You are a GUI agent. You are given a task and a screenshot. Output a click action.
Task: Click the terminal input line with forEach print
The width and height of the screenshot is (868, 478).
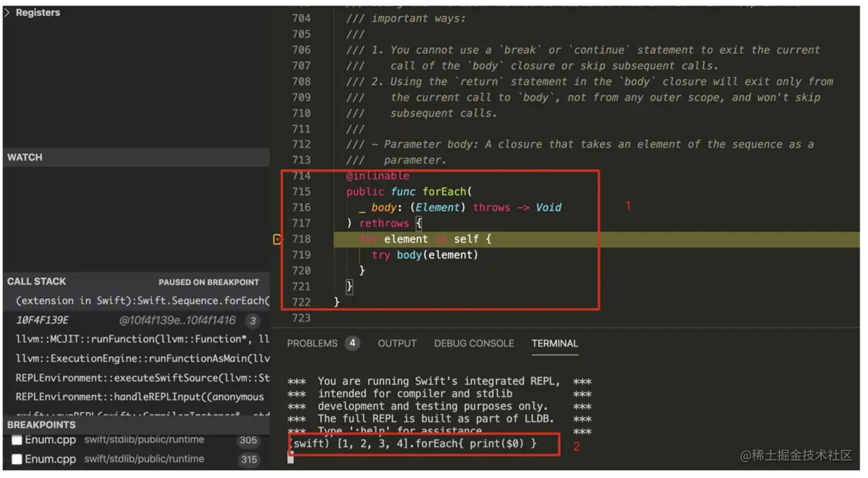(414, 444)
